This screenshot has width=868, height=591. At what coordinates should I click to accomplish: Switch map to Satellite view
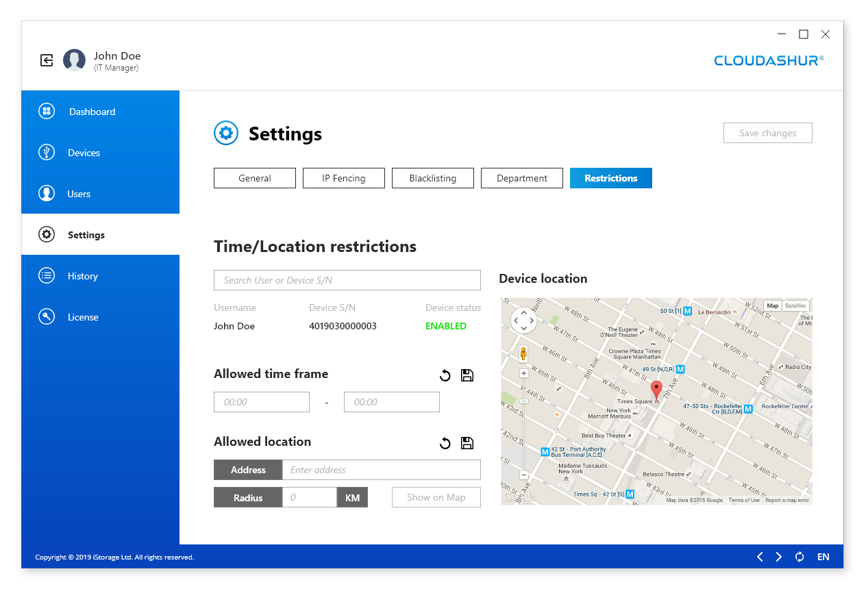pyautogui.click(x=795, y=306)
